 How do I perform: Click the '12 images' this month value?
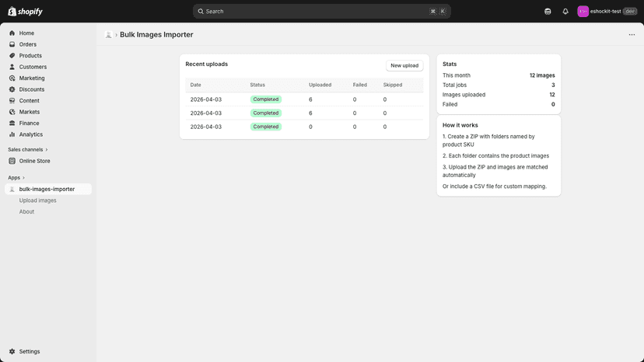[x=542, y=75]
